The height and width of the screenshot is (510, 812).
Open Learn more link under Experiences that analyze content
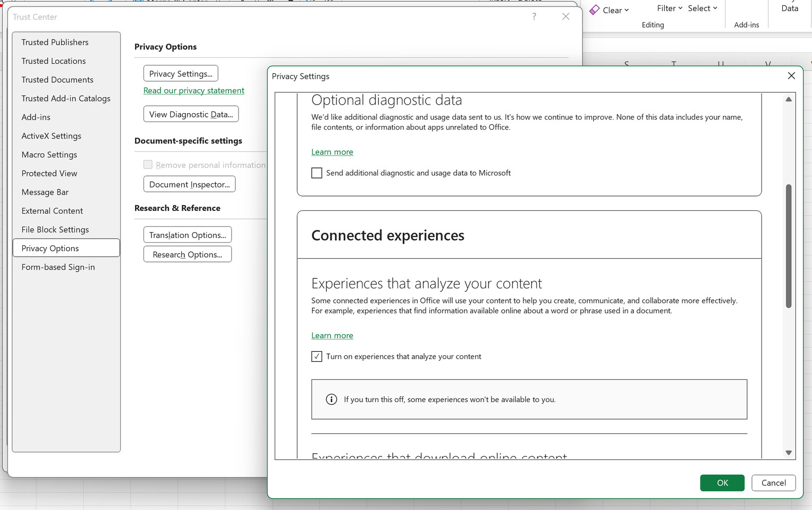pyautogui.click(x=332, y=336)
